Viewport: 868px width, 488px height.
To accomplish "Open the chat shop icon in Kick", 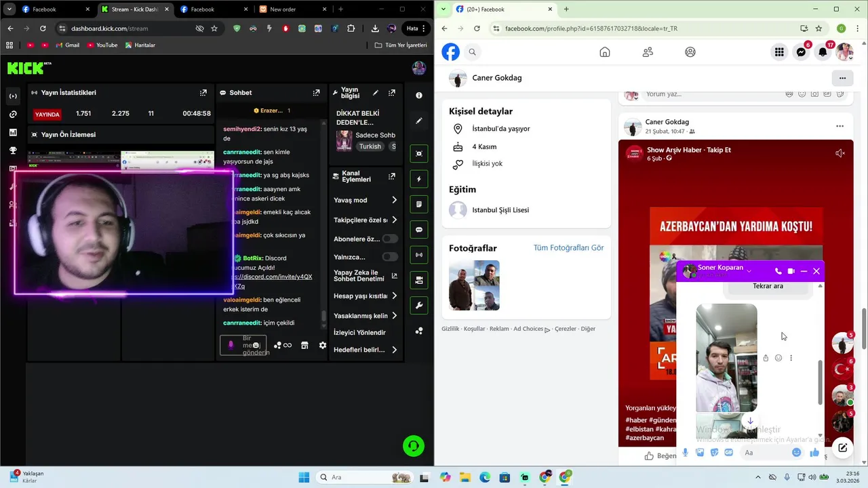I will (304, 345).
